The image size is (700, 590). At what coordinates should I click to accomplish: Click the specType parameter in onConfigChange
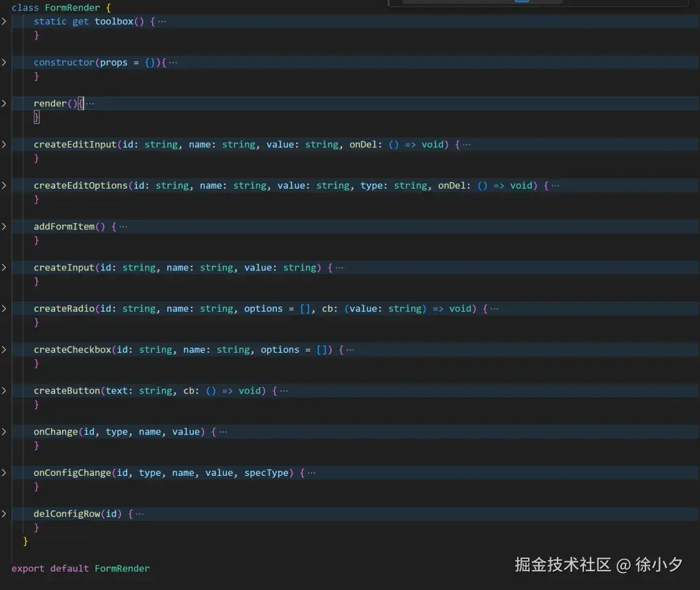(266, 473)
